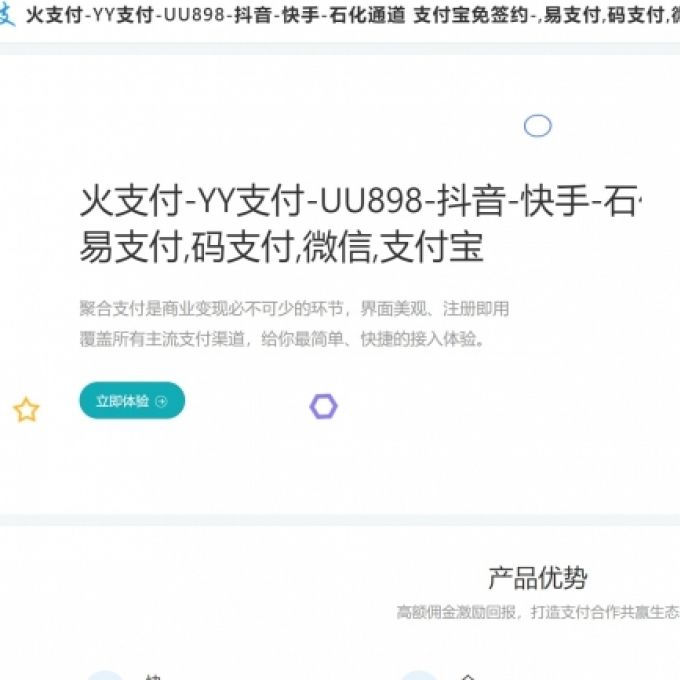This screenshot has height=680, width=680.
Task: Click the arrow circle icon inside 立即体验
Action: point(161,402)
